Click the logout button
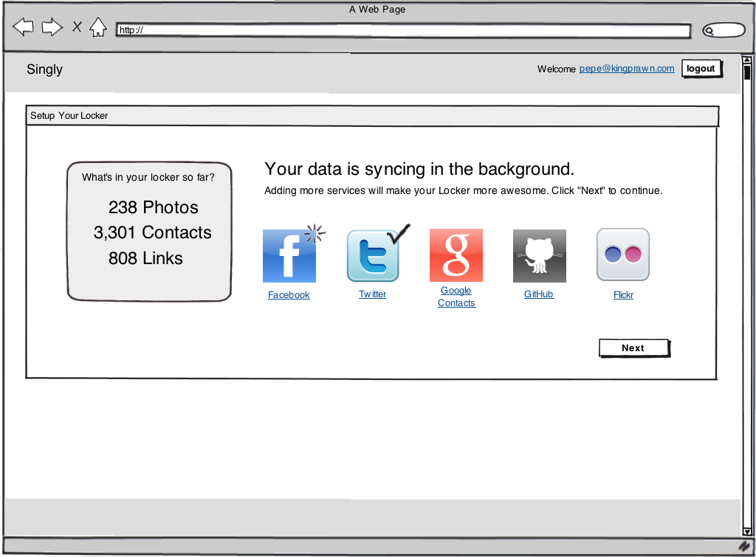756x557 pixels. (x=701, y=69)
